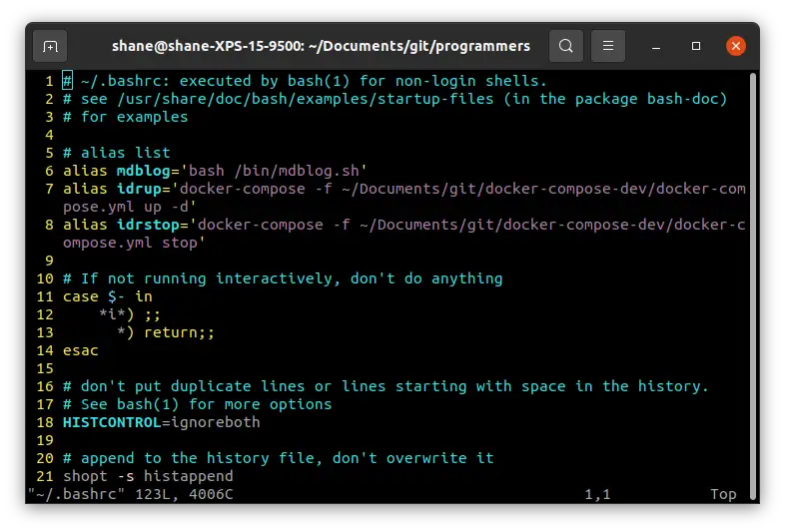Click 'return;;' on line 13
The image size is (785, 532).
point(179,332)
